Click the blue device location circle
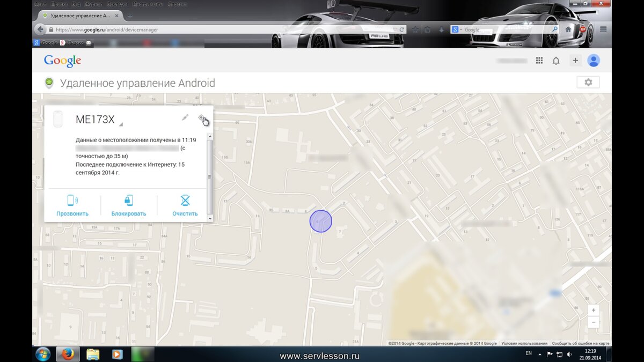The image size is (644, 362). point(320,221)
